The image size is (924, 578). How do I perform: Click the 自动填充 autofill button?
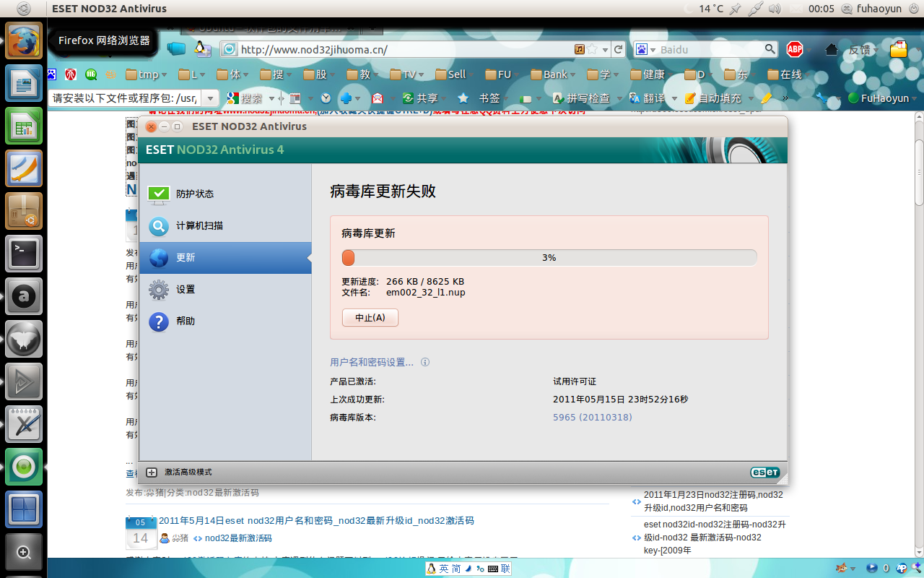click(713, 98)
